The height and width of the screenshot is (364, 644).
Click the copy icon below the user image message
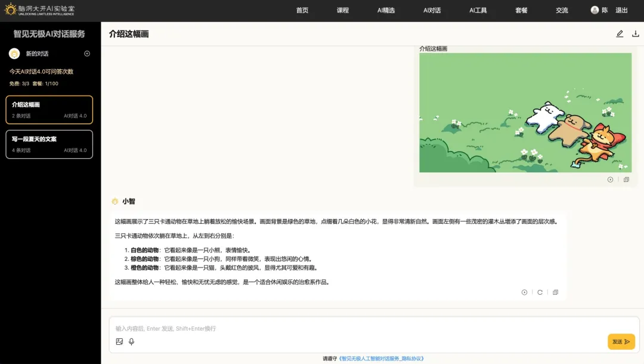point(626,180)
